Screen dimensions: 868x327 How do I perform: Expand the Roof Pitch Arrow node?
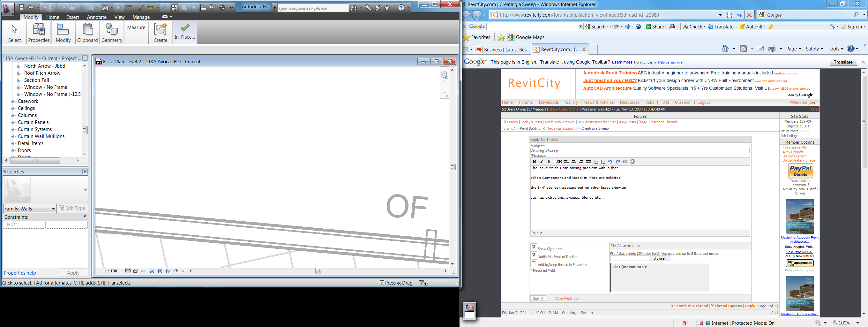pyautogui.click(x=19, y=73)
